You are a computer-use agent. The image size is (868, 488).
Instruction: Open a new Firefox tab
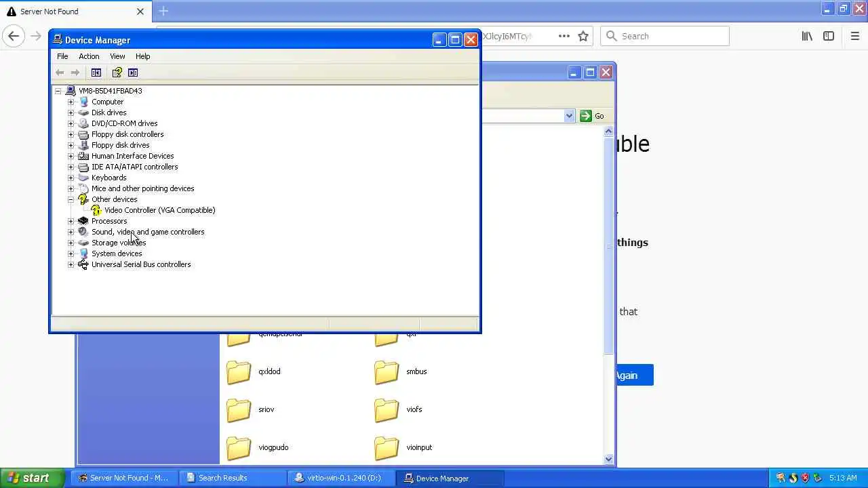click(163, 11)
